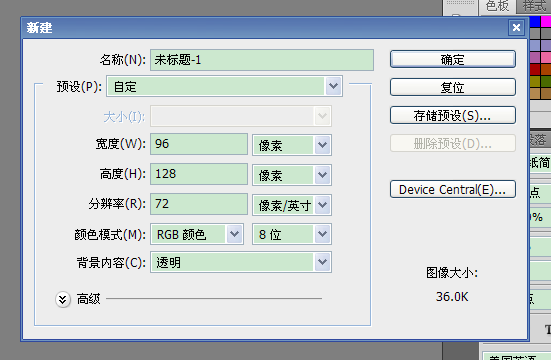Pick the olive swatch in swatches panel
Screen dimensions: 551x360
535,81
